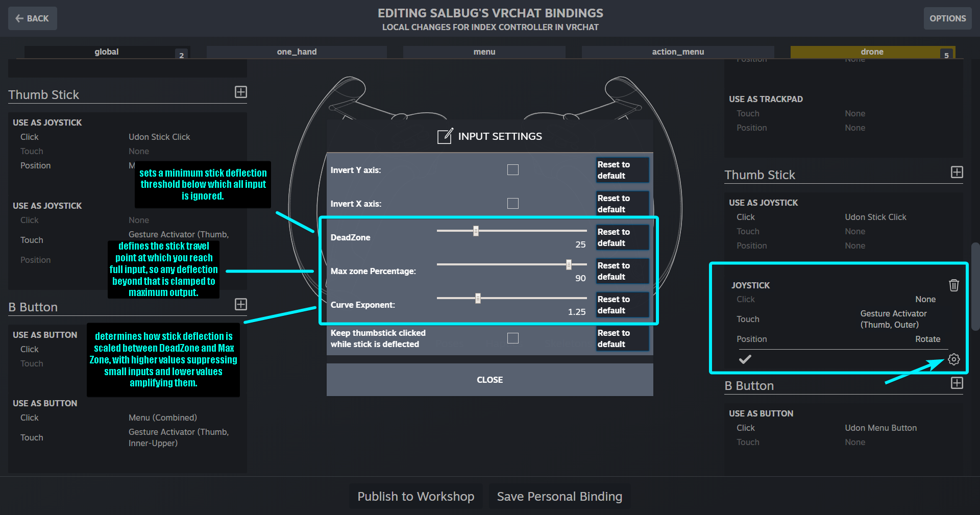This screenshot has height=515, width=980.
Task: Click the Max zone Percentage value 90
Action: pos(580,278)
